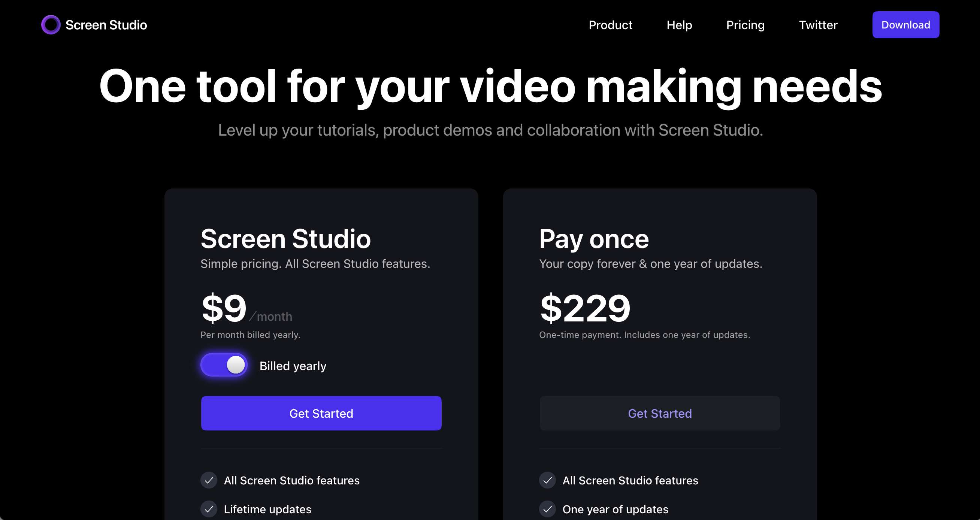
Task: Click checkmark icon beside subscription All Screen Studio features
Action: pos(209,480)
